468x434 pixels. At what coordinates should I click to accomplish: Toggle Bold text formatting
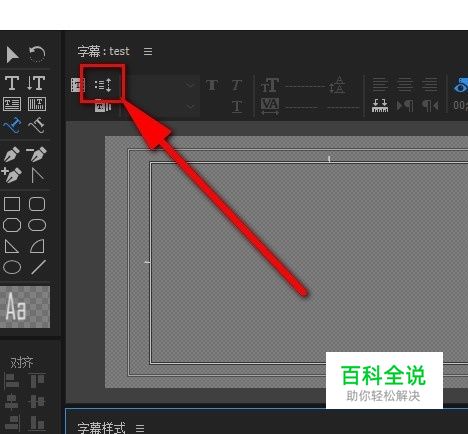[x=212, y=85]
